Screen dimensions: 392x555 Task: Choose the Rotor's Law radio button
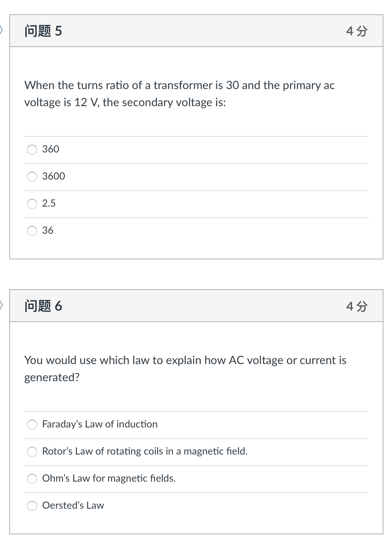[x=32, y=452]
